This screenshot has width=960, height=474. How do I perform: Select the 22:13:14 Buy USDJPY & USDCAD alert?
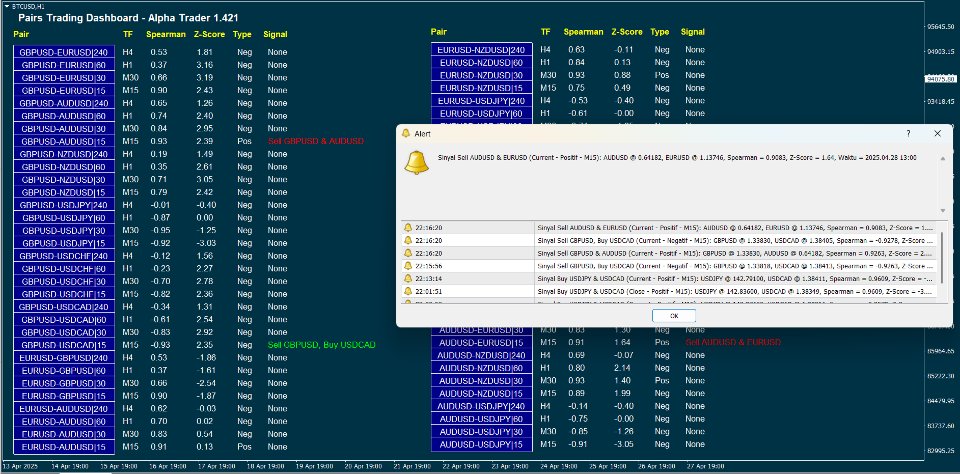669,279
